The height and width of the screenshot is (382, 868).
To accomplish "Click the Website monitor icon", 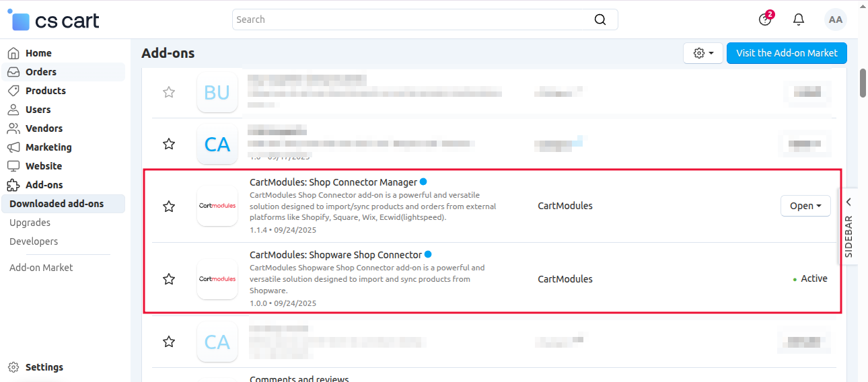I will point(13,166).
